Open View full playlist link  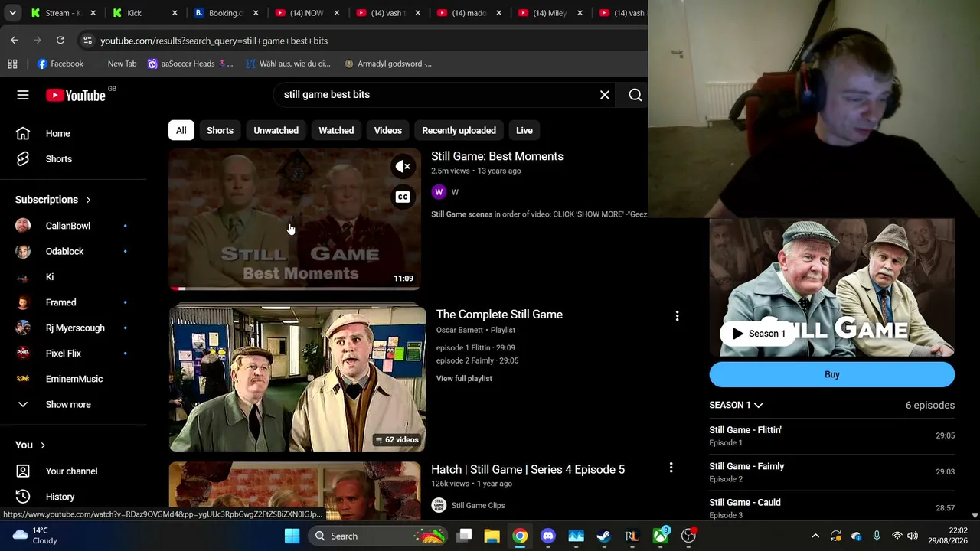(x=464, y=378)
